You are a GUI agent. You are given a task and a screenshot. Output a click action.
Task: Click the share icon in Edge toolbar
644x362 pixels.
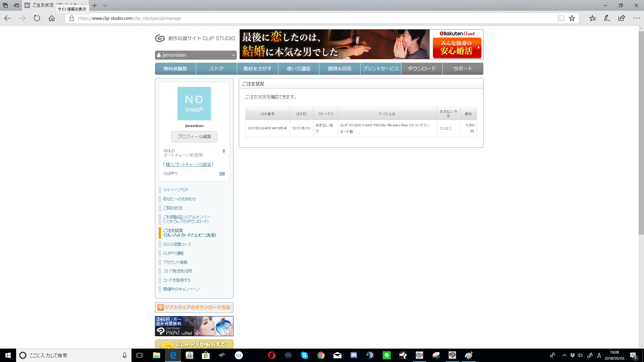click(x=622, y=18)
